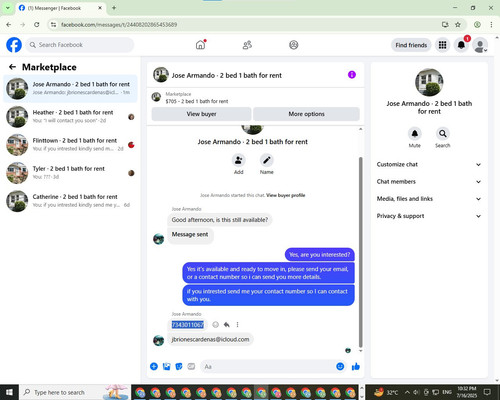Click the Find friends button

411,45
